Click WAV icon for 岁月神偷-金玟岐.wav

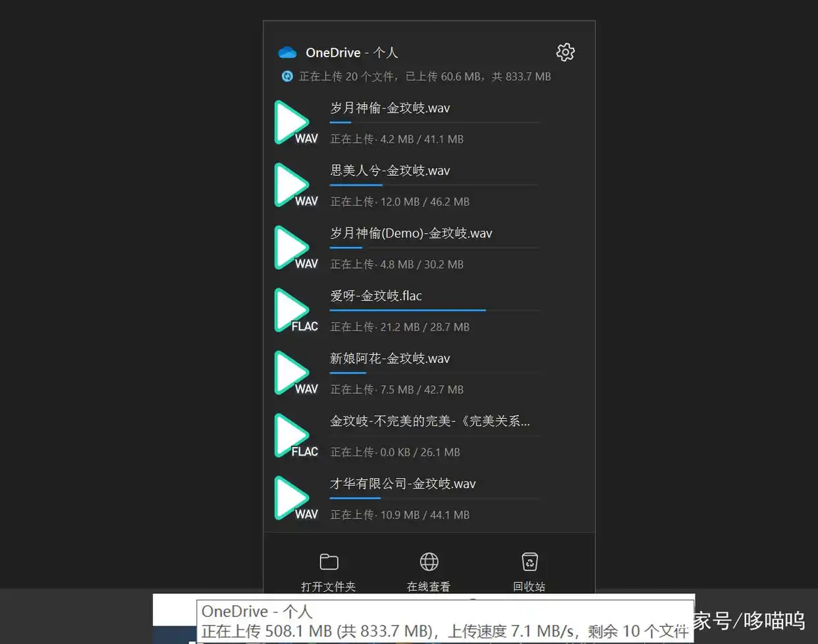pos(295,123)
